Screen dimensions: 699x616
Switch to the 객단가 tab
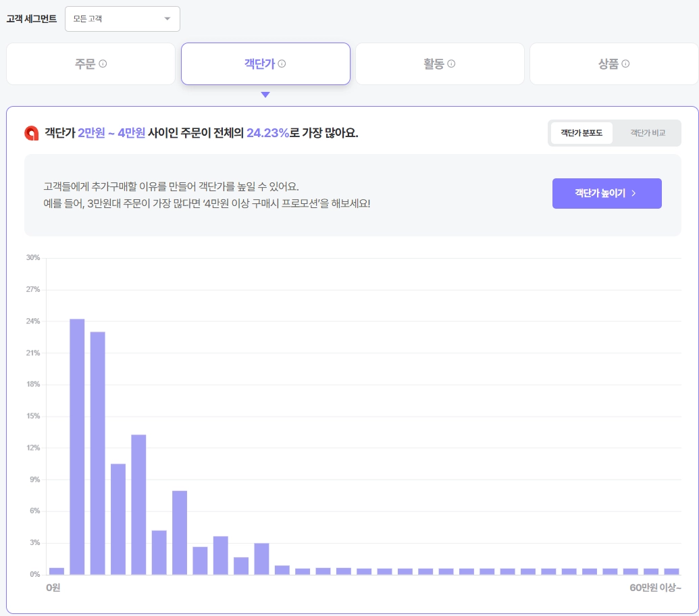coord(265,63)
